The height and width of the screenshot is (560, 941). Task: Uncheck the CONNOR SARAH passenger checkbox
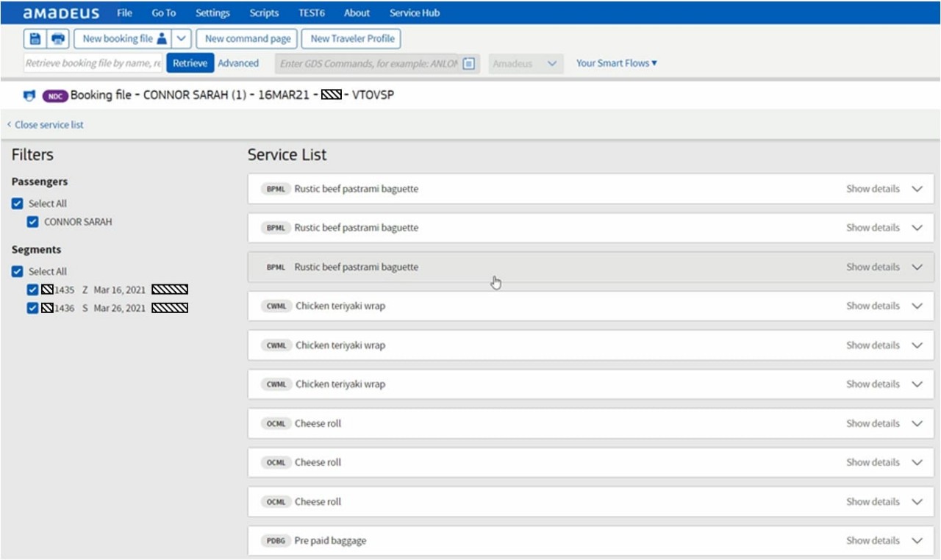click(32, 222)
